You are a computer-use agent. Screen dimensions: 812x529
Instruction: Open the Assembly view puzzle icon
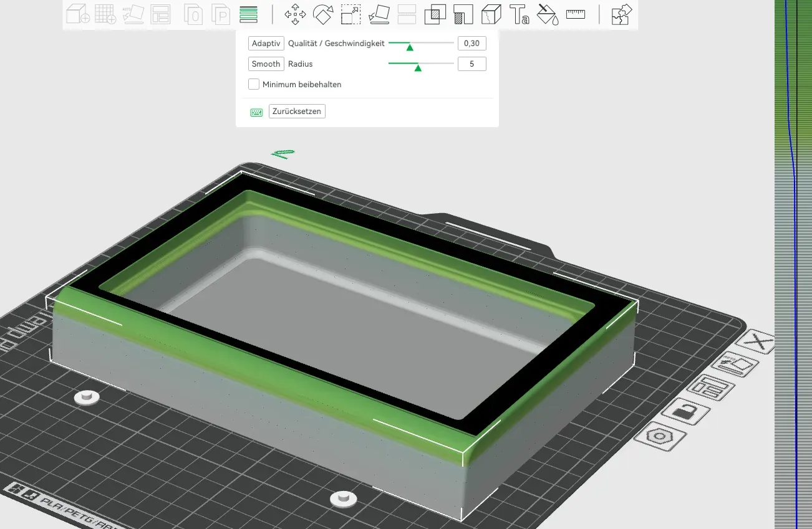pos(621,14)
